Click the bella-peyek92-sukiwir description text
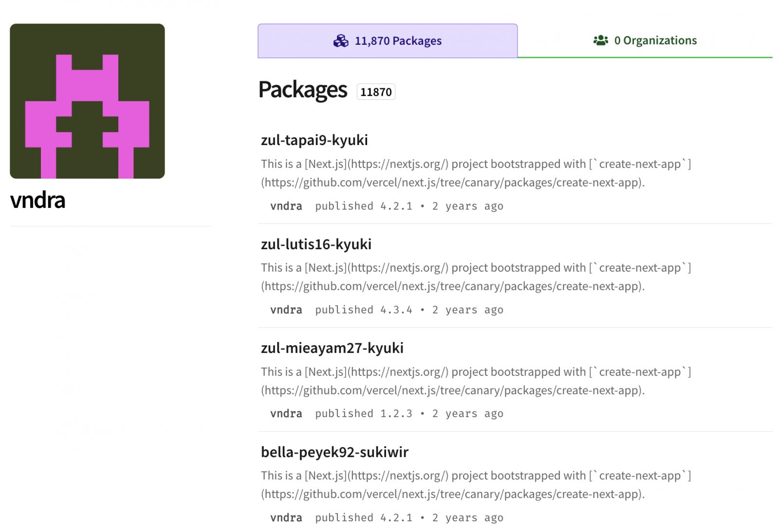 click(x=476, y=485)
